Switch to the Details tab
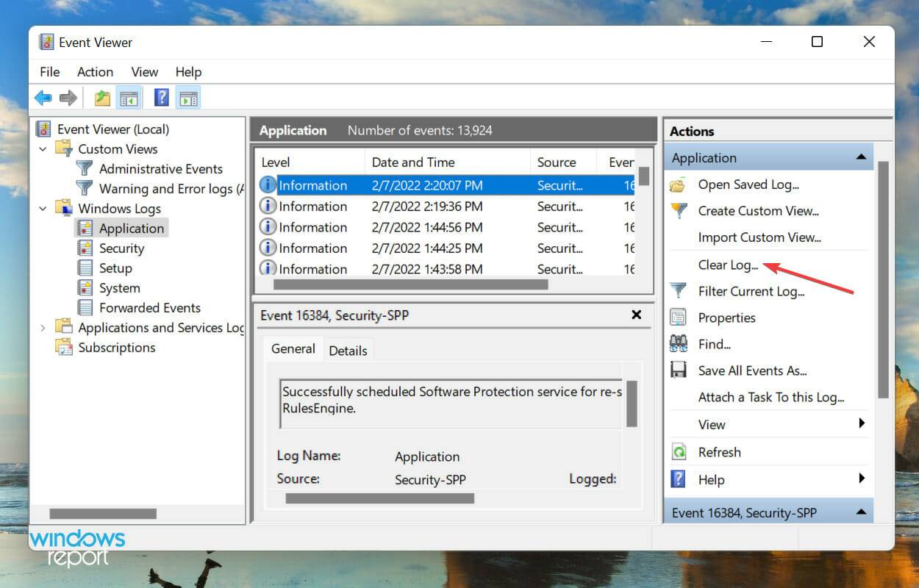The width and height of the screenshot is (919, 588). pyautogui.click(x=348, y=350)
